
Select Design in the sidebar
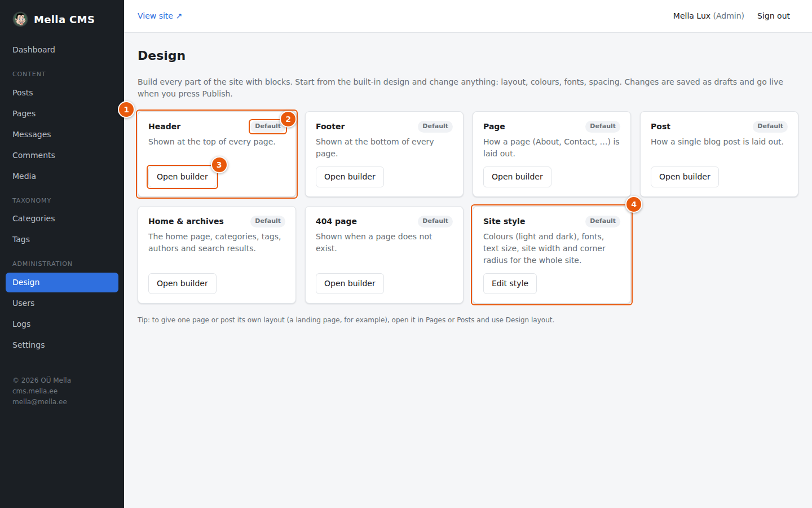click(x=62, y=282)
